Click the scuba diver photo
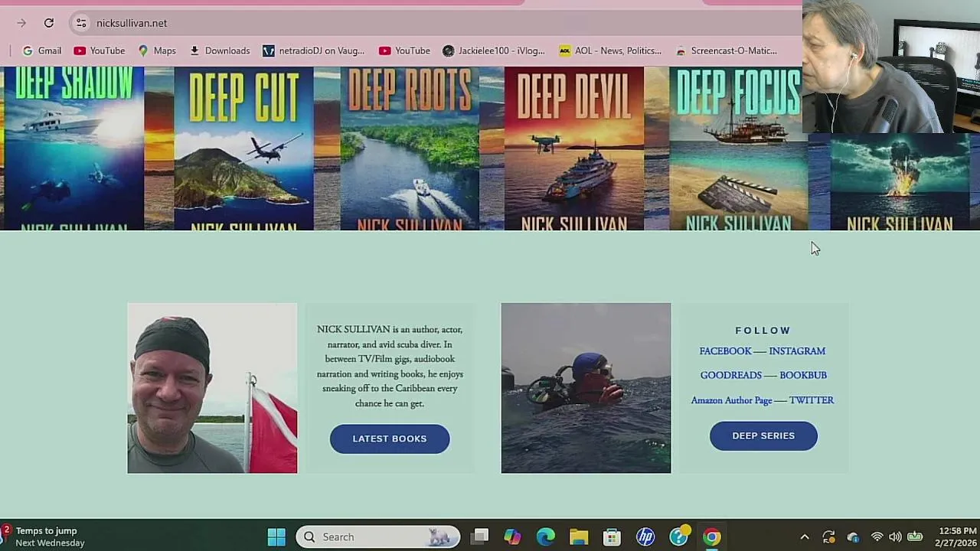 (x=586, y=388)
